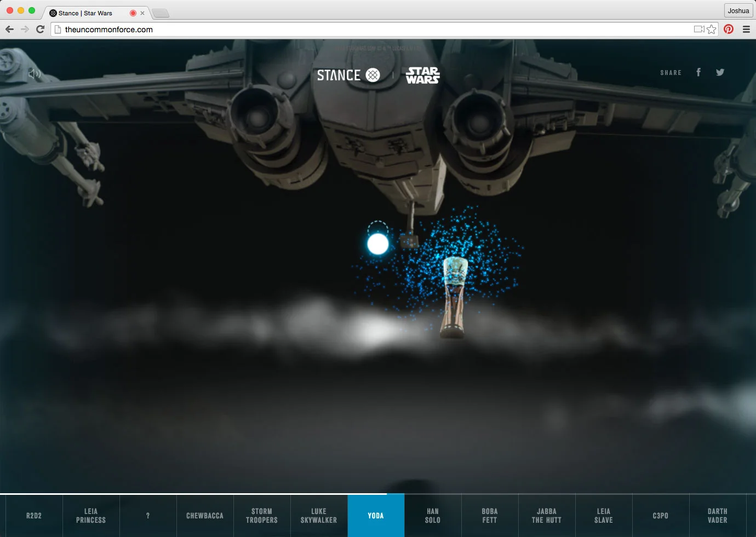
Task: Click the glowing white orb hotspot
Action: [377, 244]
